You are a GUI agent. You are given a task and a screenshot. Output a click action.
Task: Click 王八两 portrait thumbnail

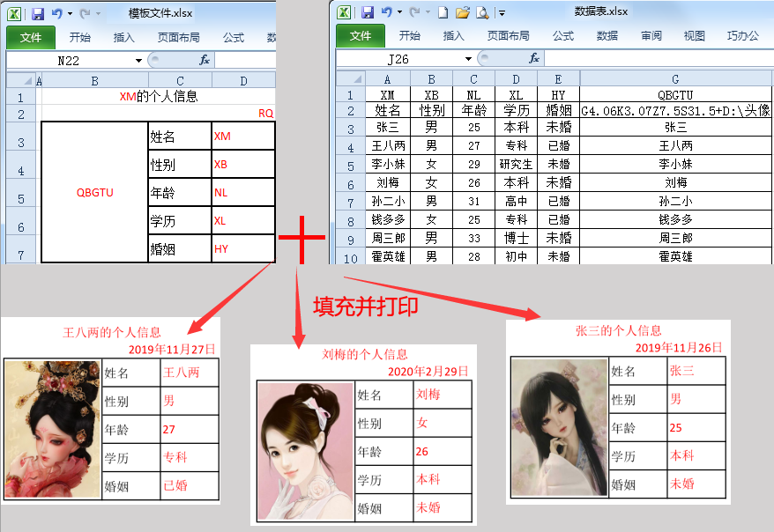(52, 429)
